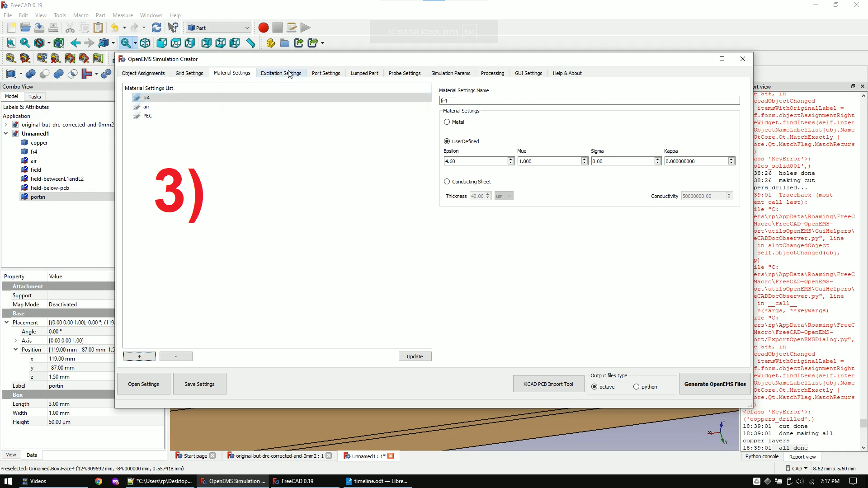Image resolution: width=868 pixels, height=488 pixels.
Task: Open the Grid Settings tab
Action: (189, 73)
